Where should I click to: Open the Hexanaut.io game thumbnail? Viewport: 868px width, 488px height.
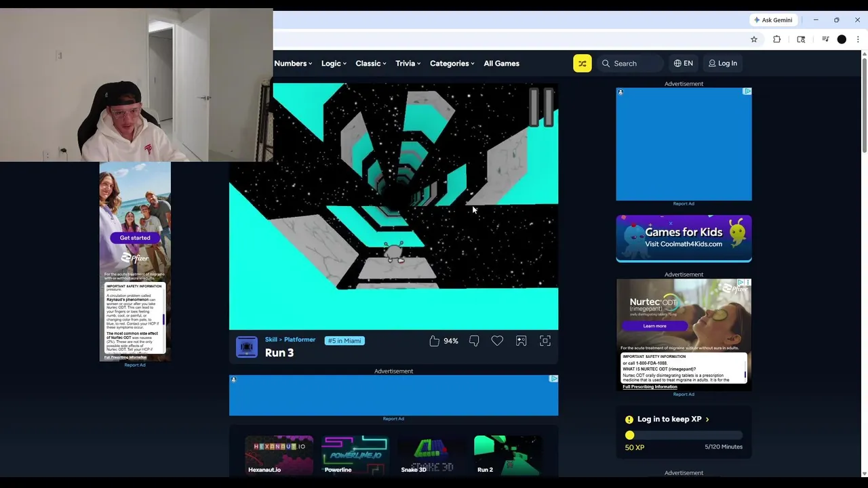pos(279,455)
